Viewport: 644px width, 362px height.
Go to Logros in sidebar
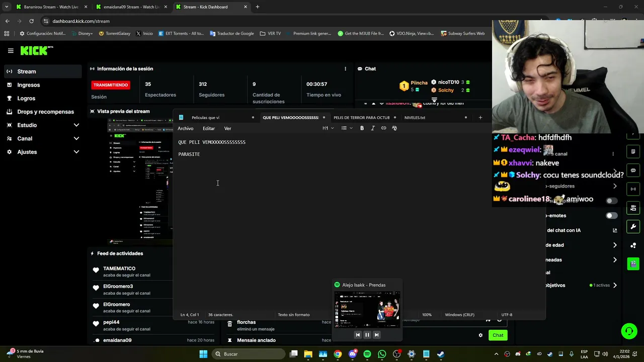42,99
